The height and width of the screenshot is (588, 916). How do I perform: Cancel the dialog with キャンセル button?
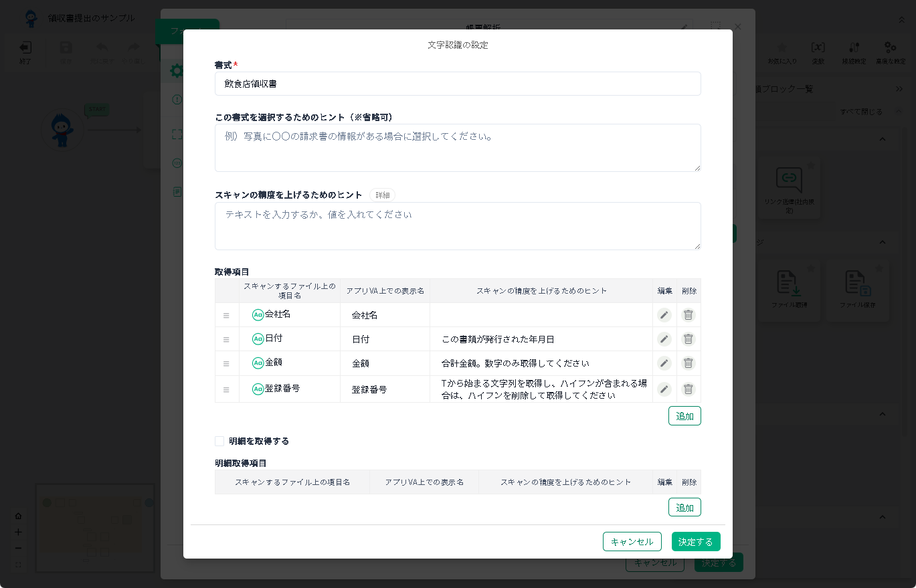click(632, 542)
